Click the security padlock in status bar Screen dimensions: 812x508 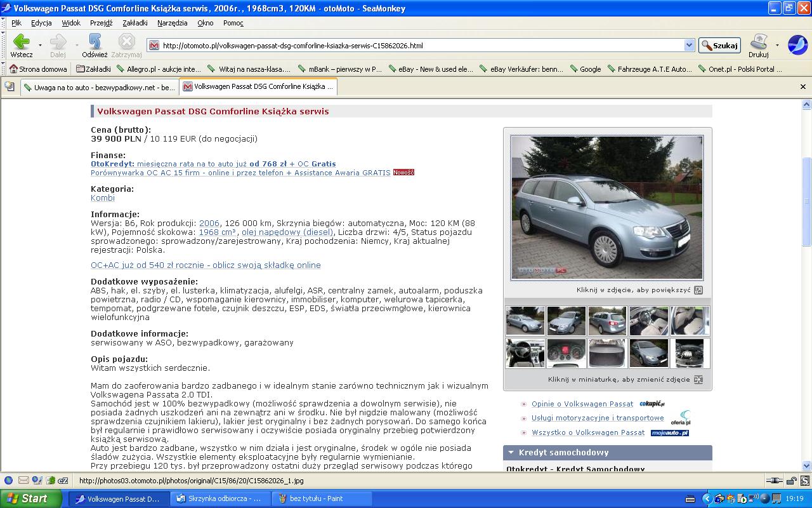pos(790,481)
